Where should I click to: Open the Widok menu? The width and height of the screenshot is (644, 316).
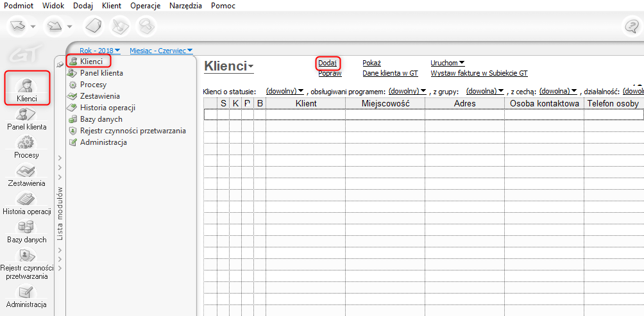[53, 6]
